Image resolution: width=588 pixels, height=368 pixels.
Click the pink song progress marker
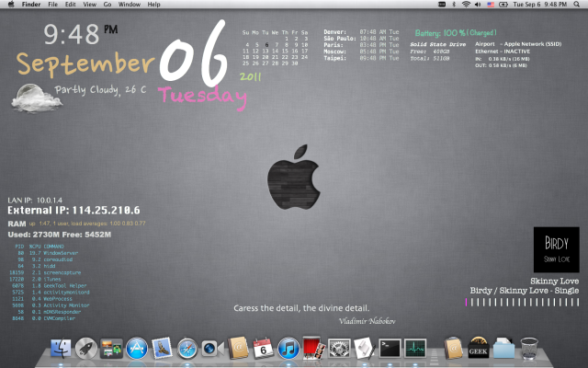pos(466,303)
